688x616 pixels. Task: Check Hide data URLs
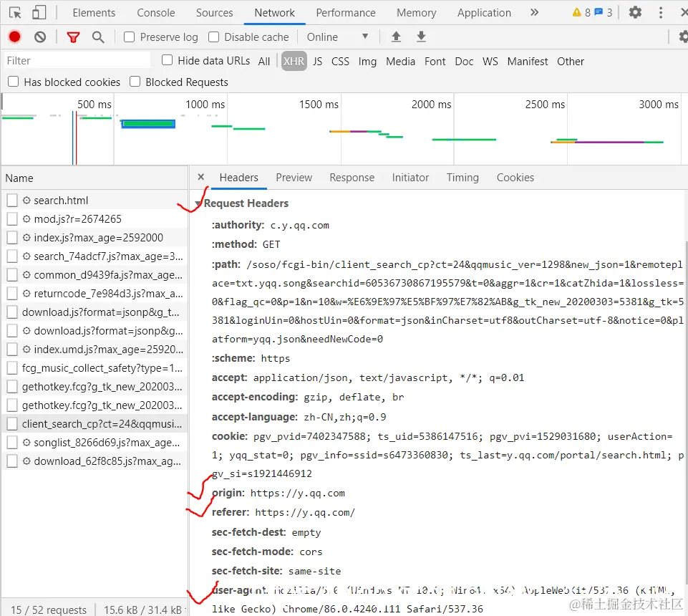point(168,60)
